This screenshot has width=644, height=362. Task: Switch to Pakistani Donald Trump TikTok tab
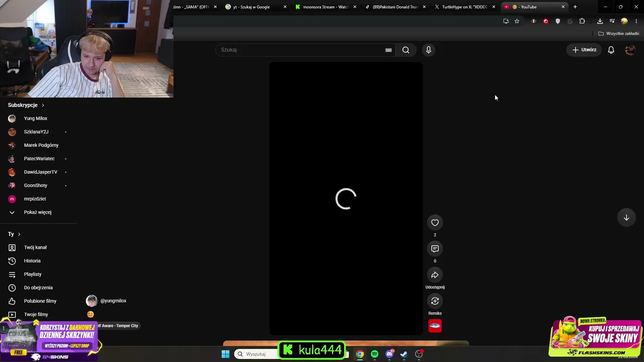(x=395, y=7)
